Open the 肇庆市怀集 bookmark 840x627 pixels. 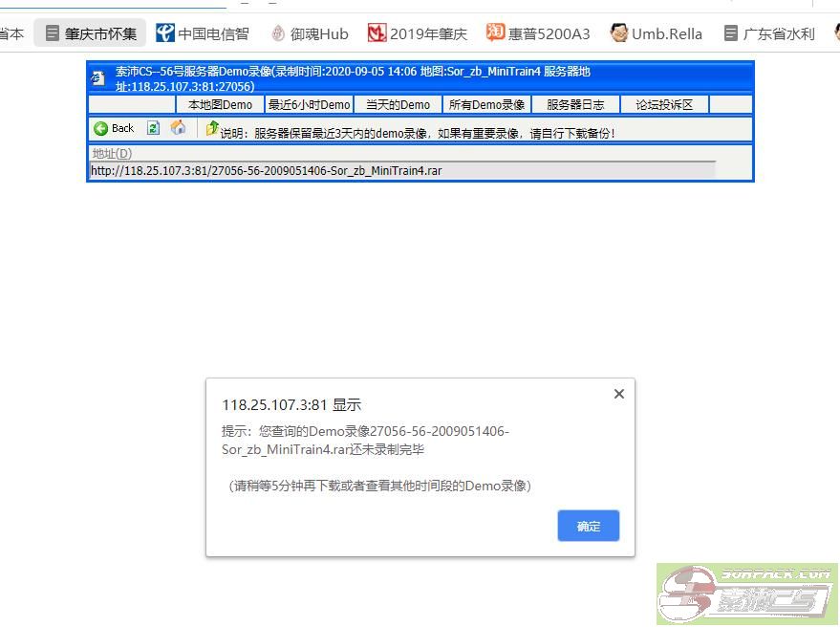click(91, 33)
